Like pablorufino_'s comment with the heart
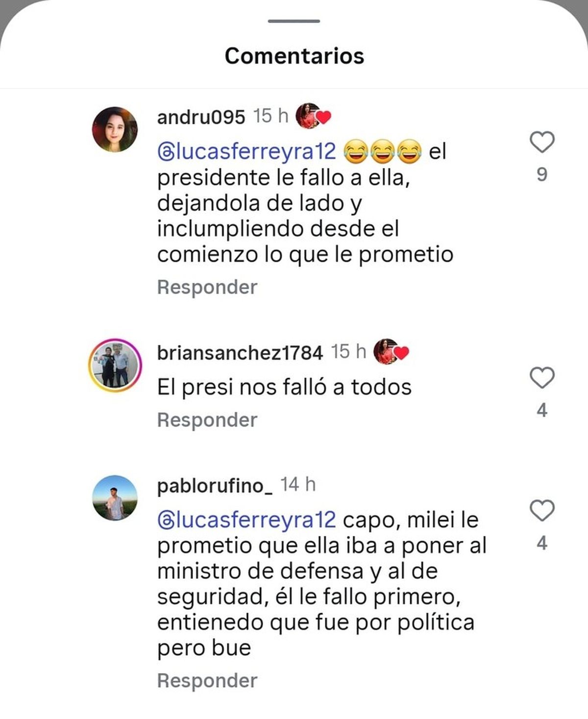This screenshot has width=588, height=719. [x=542, y=511]
